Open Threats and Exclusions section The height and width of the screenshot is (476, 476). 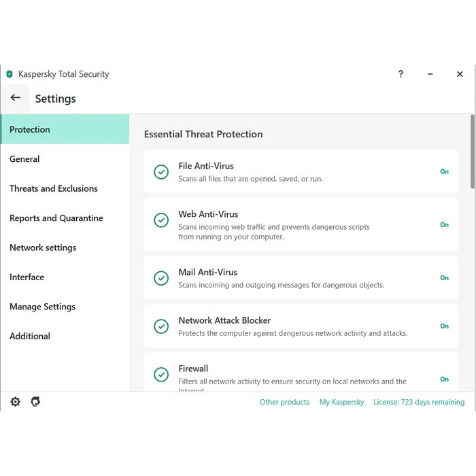65,188
